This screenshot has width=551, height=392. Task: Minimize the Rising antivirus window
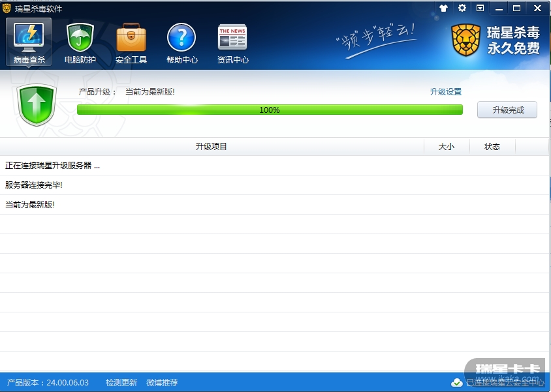tap(499, 8)
